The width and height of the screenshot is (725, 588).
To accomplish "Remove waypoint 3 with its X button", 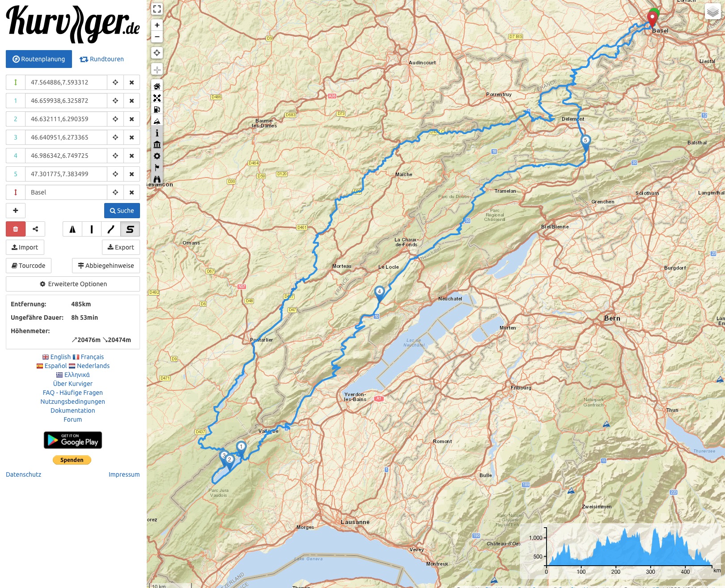I will click(131, 137).
